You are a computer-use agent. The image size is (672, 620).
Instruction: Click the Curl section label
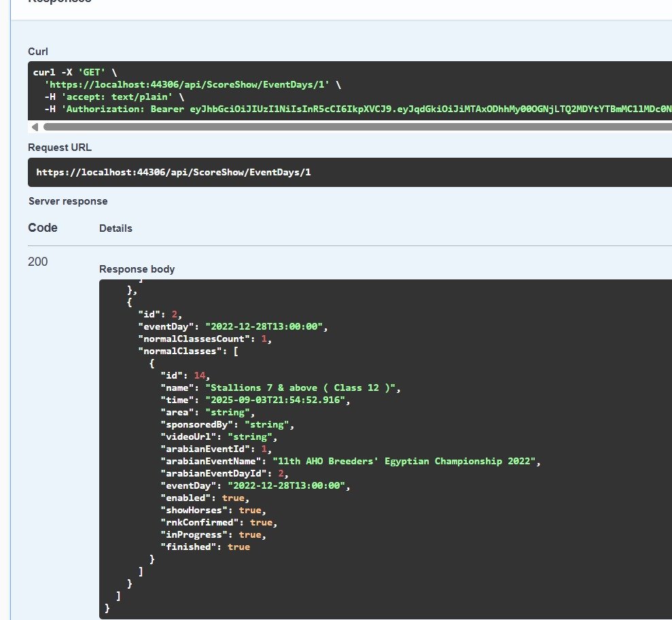(x=38, y=52)
